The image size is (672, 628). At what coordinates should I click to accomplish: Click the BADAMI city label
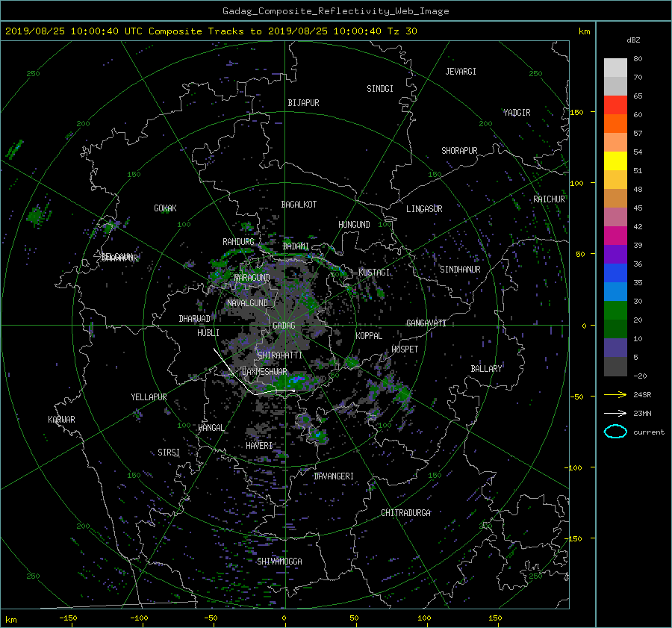click(296, 246)
